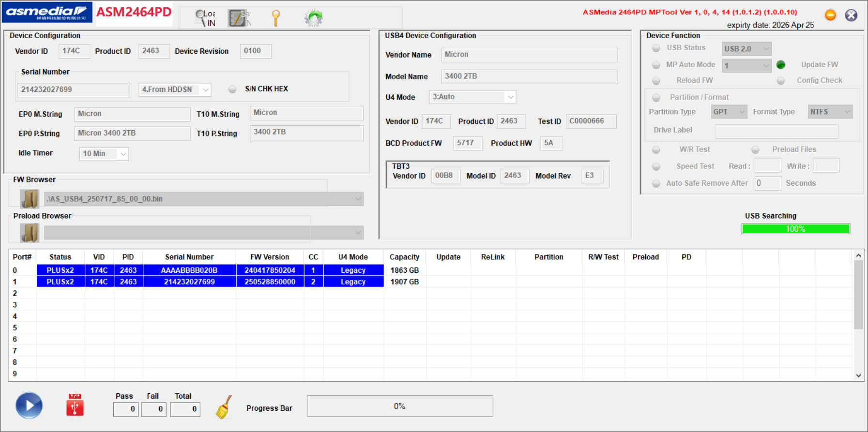Click the asmedia logo
868x432 pixels.
pyautogui.click(x=46, y=12)
